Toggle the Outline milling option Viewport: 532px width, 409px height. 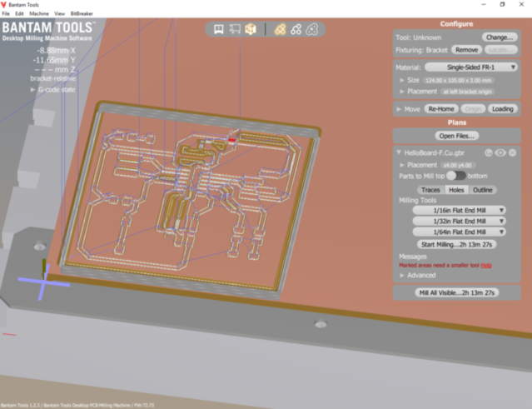point(483,190)
